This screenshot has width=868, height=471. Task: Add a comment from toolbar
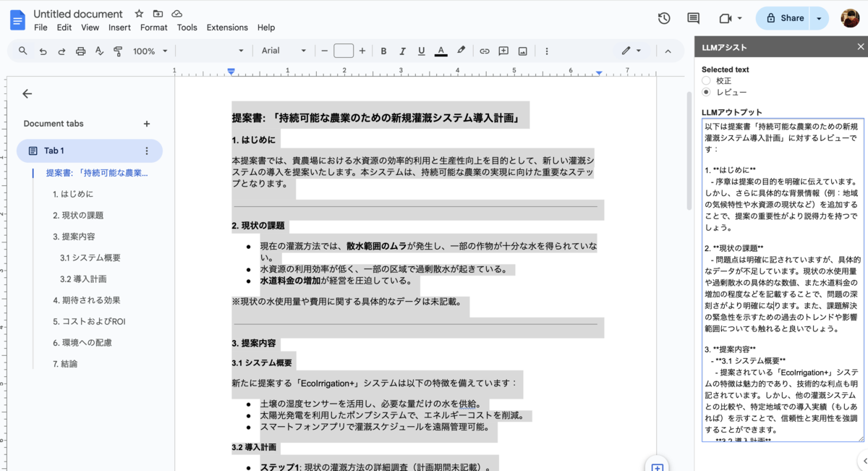pyautogui.click(x=503, y=51)
